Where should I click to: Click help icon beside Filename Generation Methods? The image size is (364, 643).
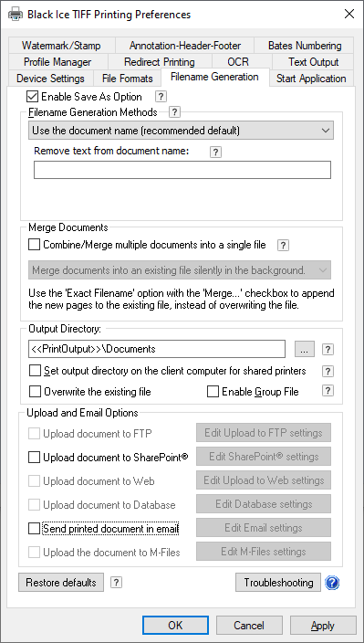coord(175,111)
